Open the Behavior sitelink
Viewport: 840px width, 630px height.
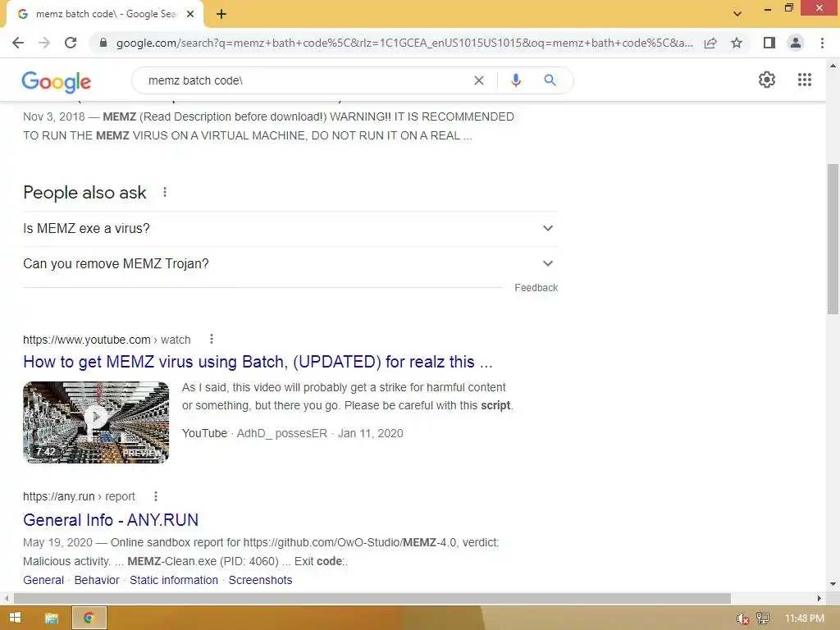point(97,580)
